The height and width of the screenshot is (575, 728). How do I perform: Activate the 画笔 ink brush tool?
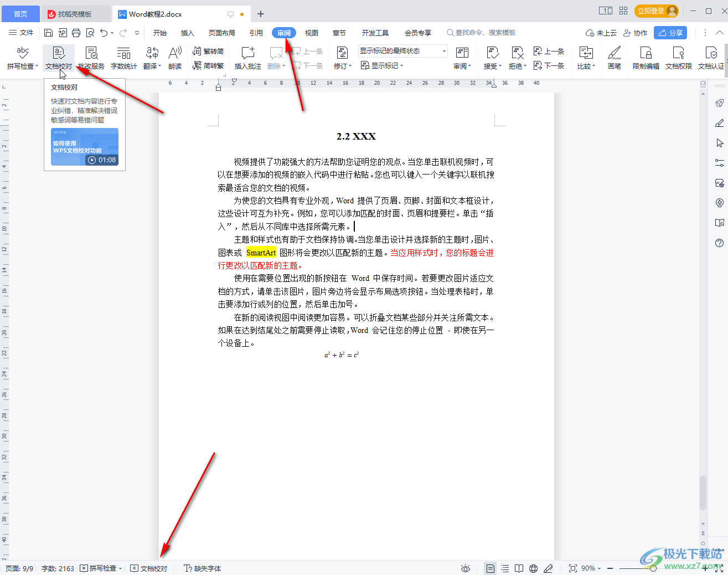tap(615, 58)
